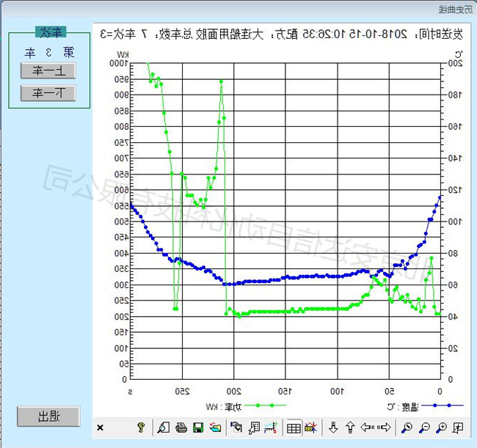
Task: Click the up arrow scroll icon
Action: [x=349, y=427]
